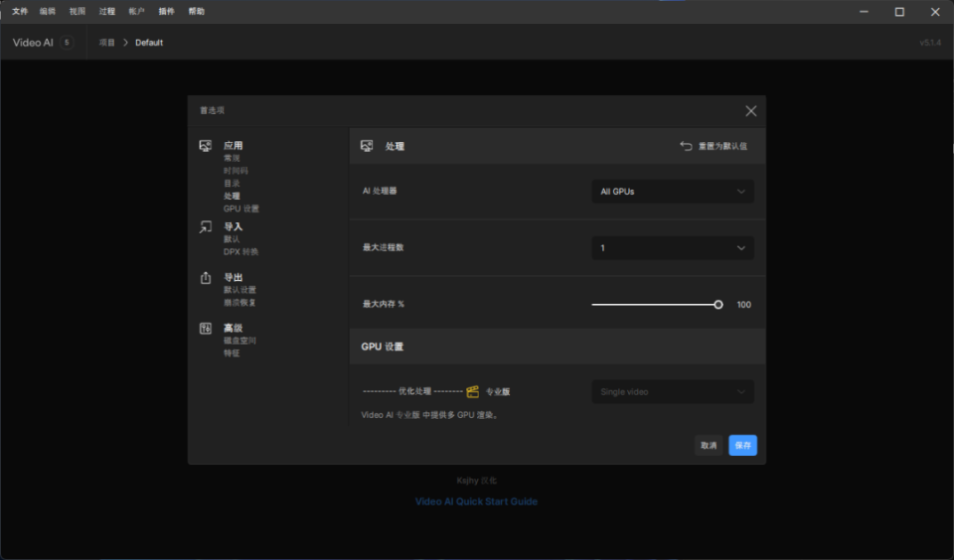Click the GPU 设置 section header in right pane
This screenshot has height=560, width=954.
(x=382, y=347)
